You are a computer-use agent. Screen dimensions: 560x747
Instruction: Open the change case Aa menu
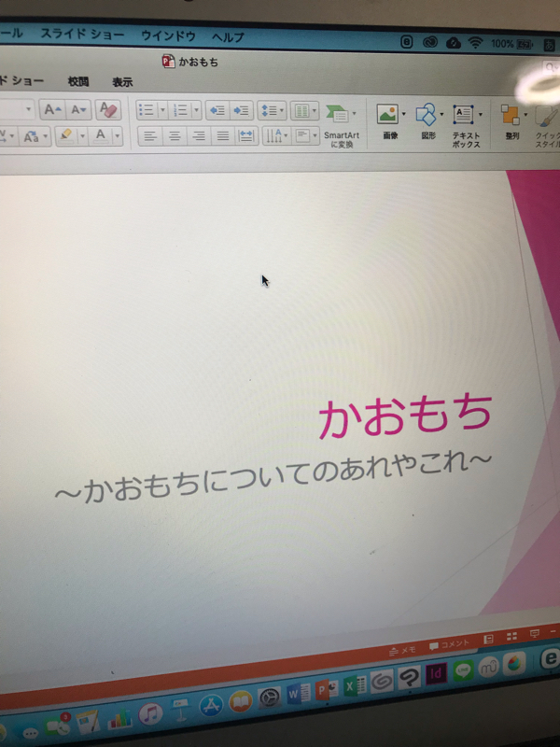click(35, 137)
